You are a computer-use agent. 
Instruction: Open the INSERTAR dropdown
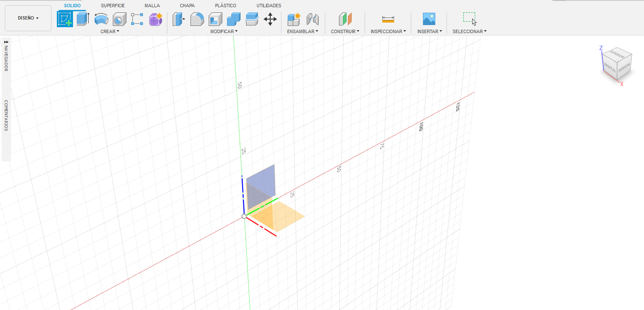point(430,31)
